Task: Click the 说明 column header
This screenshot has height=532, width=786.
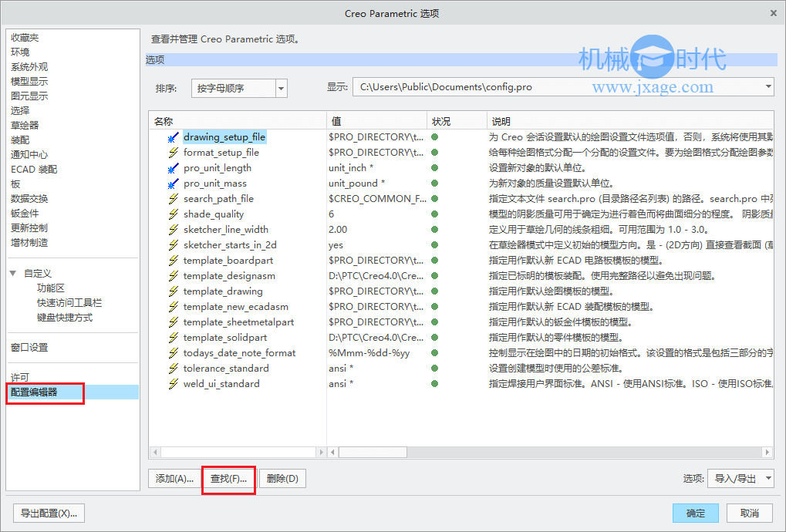Action: pyautogui.click(x=631, y=121)
